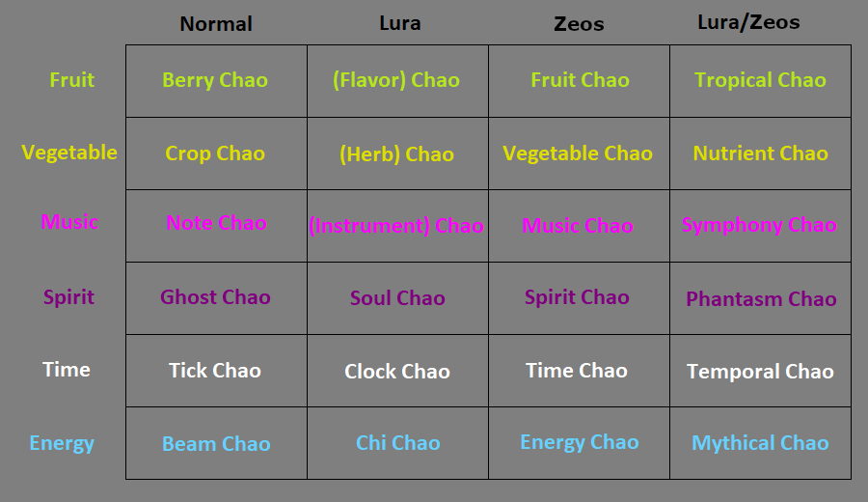
Task: Click the (Instrument) Chao cell
Action: tap(397, 226)
